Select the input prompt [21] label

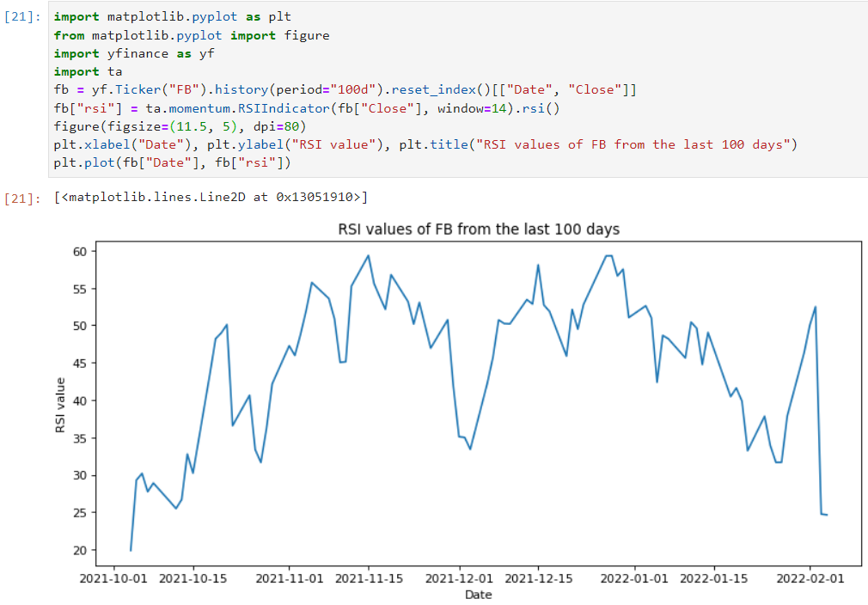tap(22, 17)
